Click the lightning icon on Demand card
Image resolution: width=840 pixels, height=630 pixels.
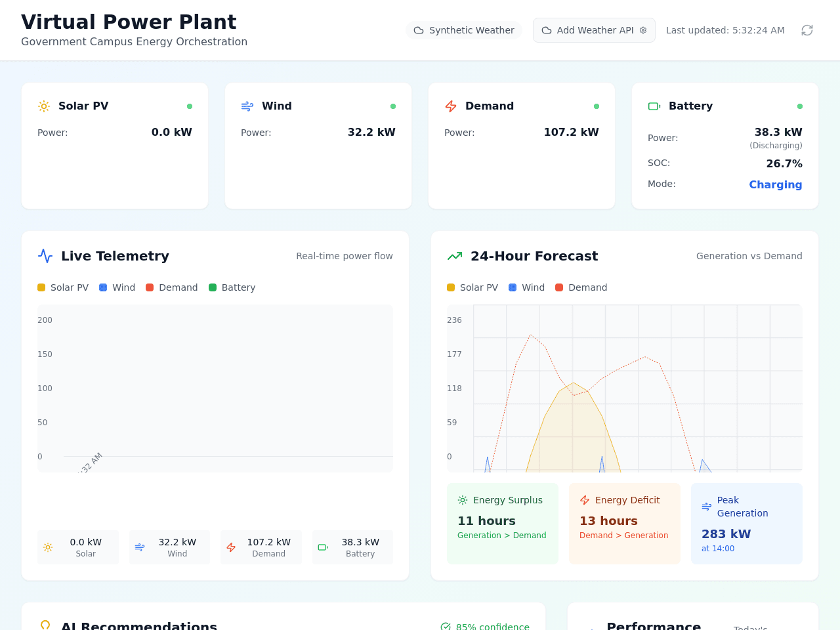coord(451,106)
